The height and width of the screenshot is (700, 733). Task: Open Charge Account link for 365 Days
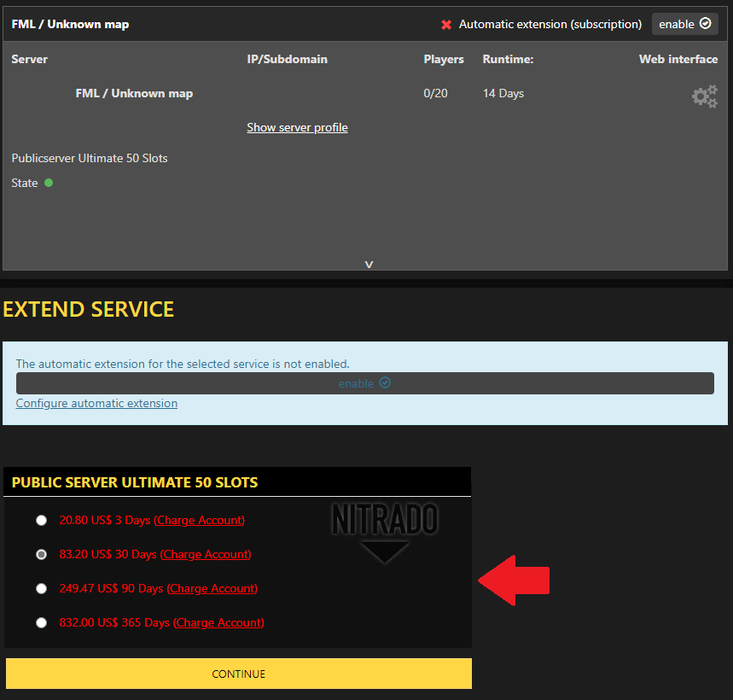218,622
